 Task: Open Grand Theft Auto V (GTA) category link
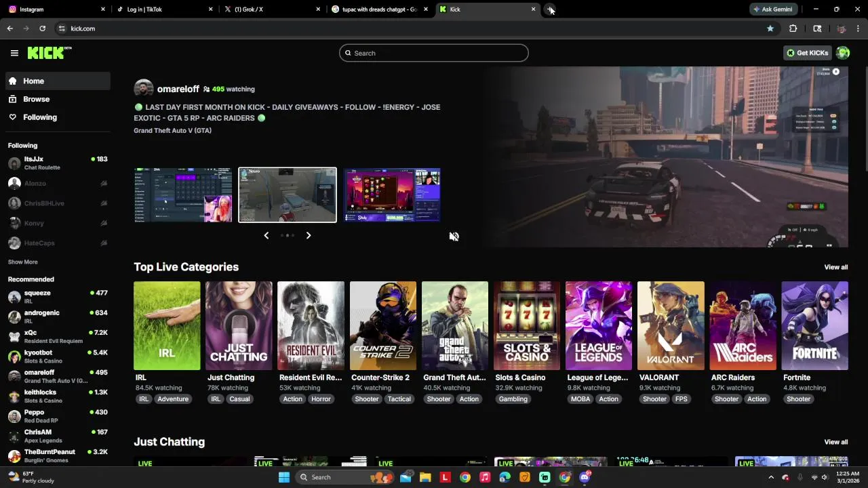pyautogui.click(x=172, y=131)
